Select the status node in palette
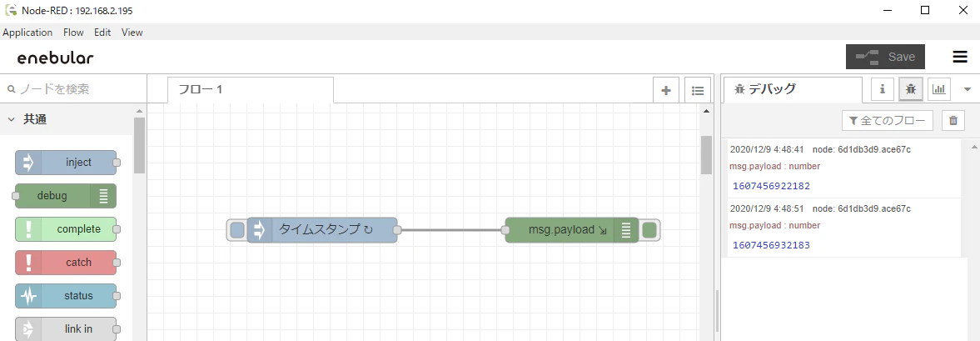This screenshot has width=980, height=341. (x=66, y=296)
